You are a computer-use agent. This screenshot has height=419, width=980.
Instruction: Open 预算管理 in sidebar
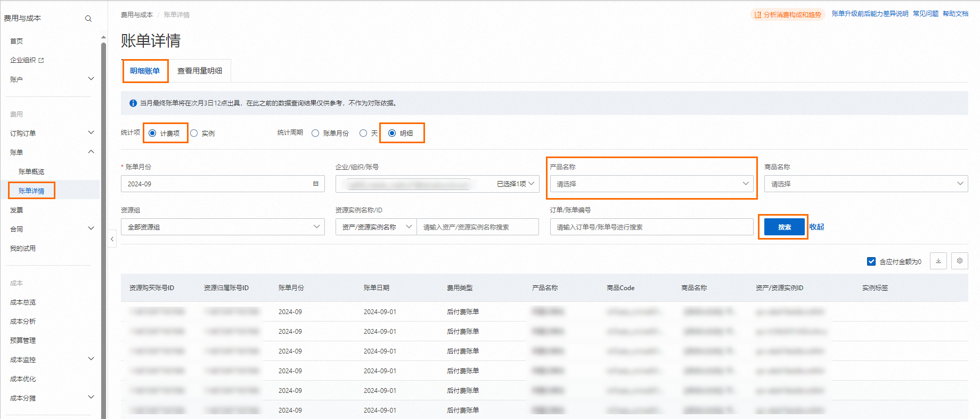[23, 340]
